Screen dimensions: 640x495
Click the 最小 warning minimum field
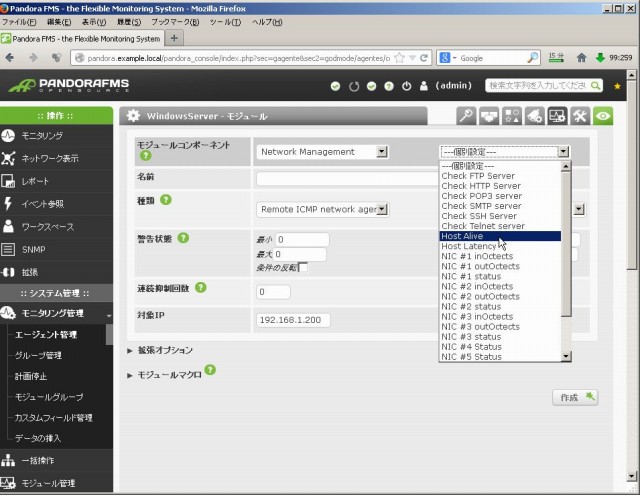pos(302,240)
